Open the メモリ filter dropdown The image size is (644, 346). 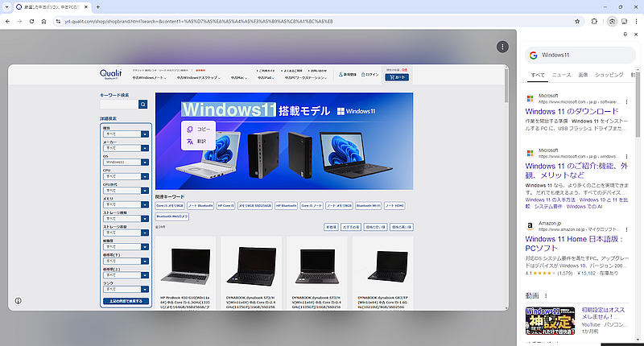(126, 204)
